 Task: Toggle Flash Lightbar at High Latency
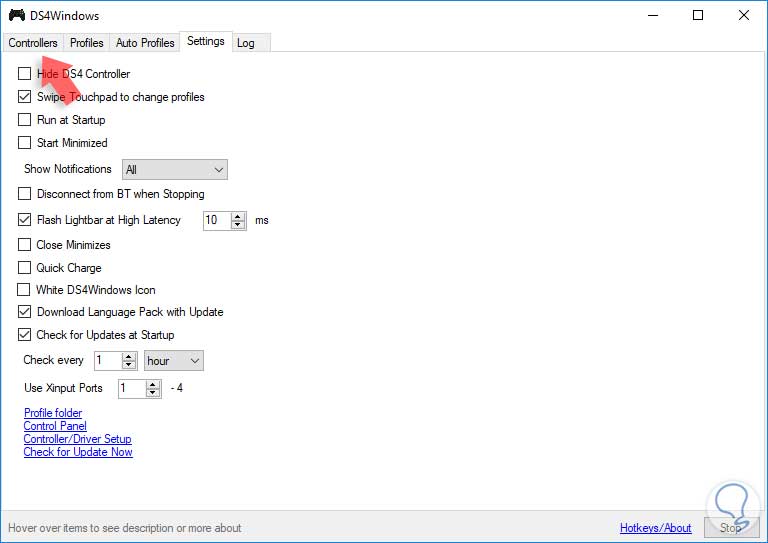tap(24, 220)
